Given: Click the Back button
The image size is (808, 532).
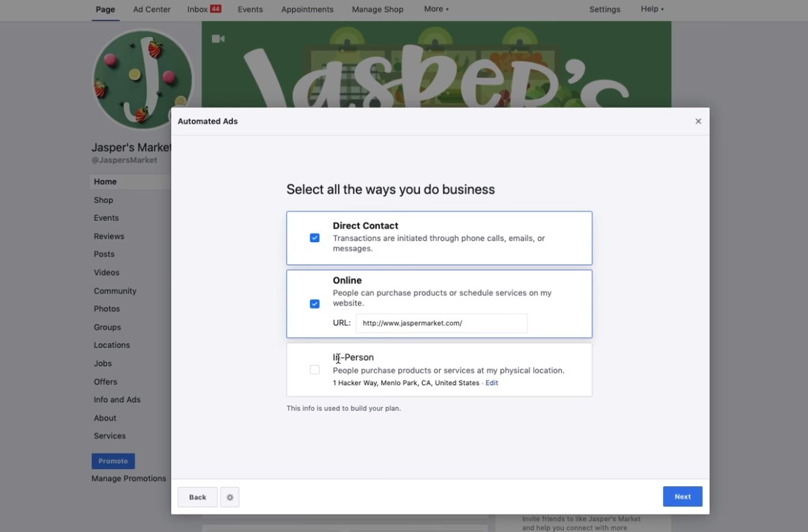Looking at the screenshot, I should pyautogui.click(x=197, y=497).
